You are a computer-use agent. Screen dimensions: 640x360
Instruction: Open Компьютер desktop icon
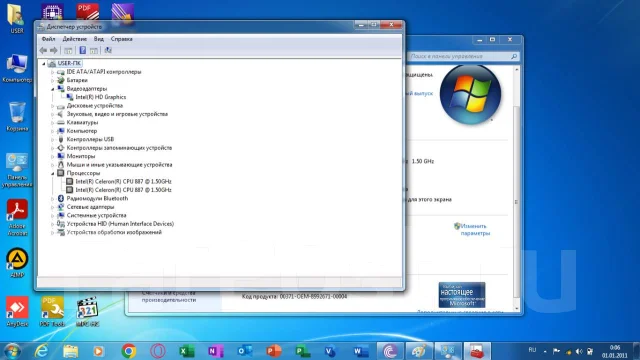tap(17, 68)
